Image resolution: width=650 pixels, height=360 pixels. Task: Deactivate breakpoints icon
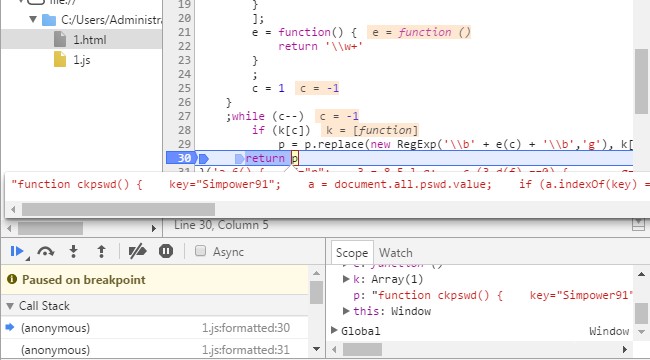tap(137, 251)
